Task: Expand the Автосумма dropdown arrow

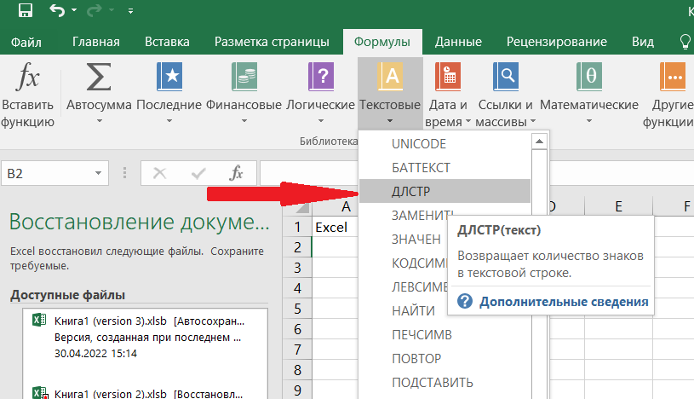Action: [x=99, y=121]
